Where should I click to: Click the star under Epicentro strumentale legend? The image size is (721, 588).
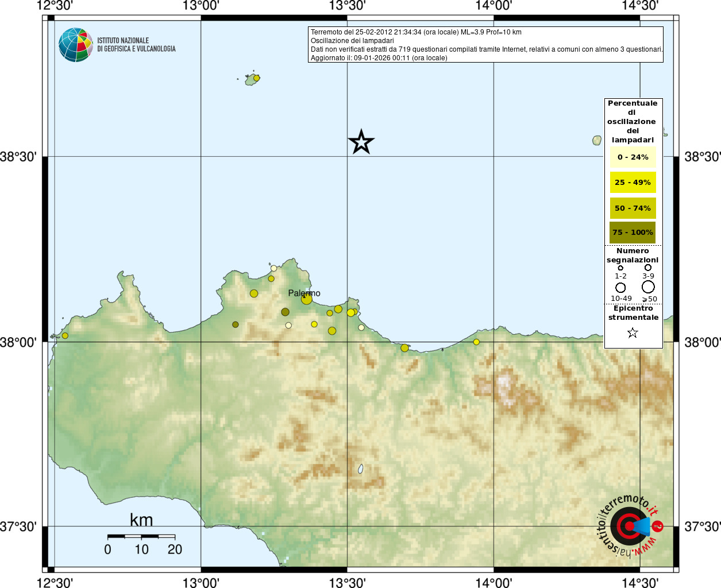pyautogui.click(x=633, y=333)
